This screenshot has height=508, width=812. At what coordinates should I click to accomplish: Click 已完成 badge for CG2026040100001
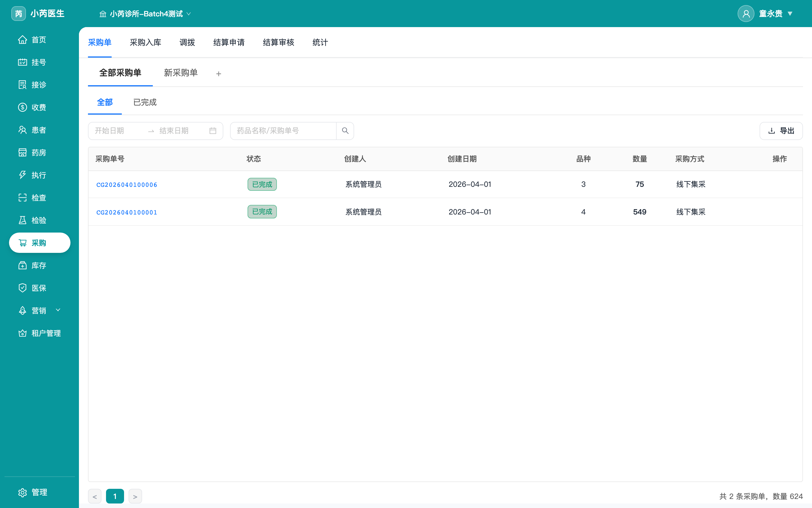pos(262,212)
